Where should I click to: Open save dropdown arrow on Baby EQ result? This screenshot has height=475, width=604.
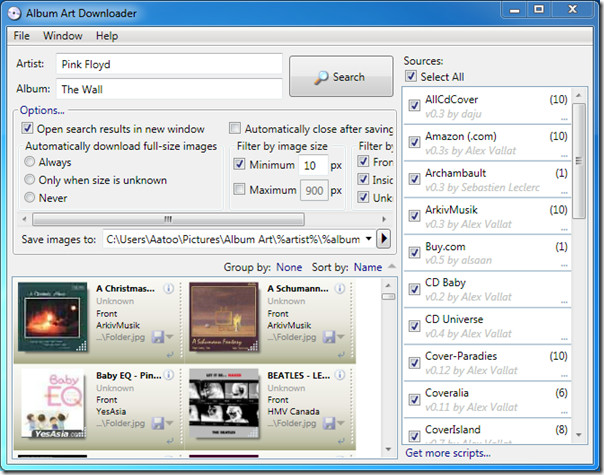(169, 423)
